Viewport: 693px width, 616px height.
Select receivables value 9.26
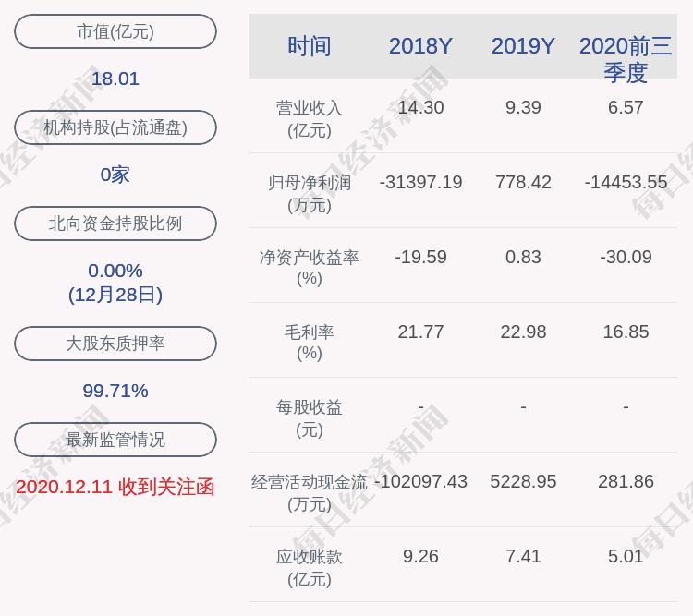420,556
